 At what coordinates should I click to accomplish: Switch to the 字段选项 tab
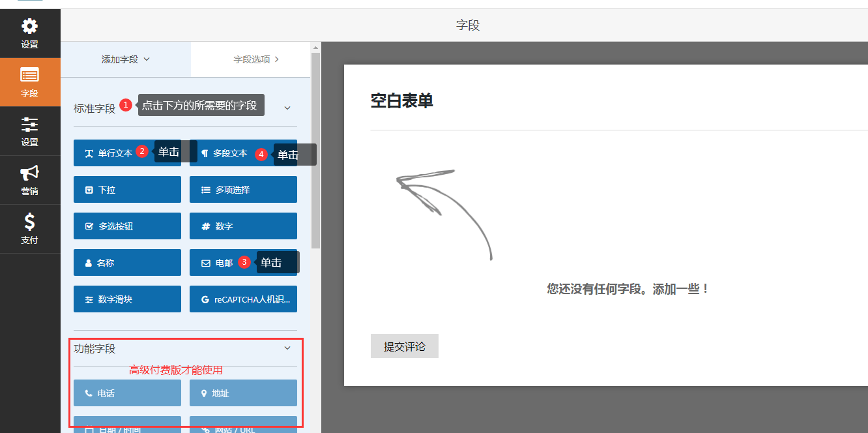click(x=256, y=59)
